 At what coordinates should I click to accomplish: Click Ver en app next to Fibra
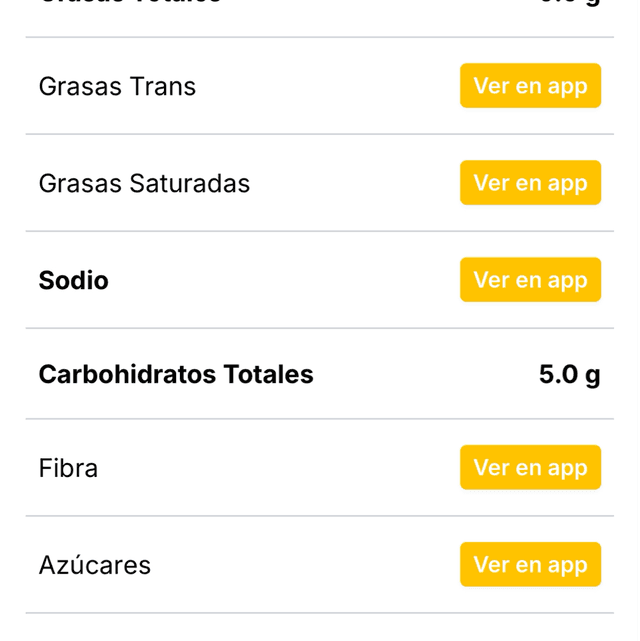(x=530, y=468)
